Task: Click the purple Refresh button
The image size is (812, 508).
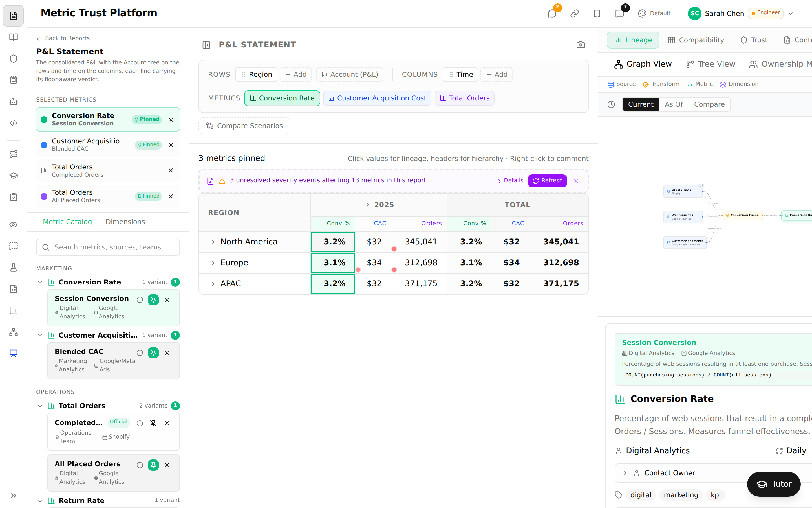Action: (x=547, y=181)
